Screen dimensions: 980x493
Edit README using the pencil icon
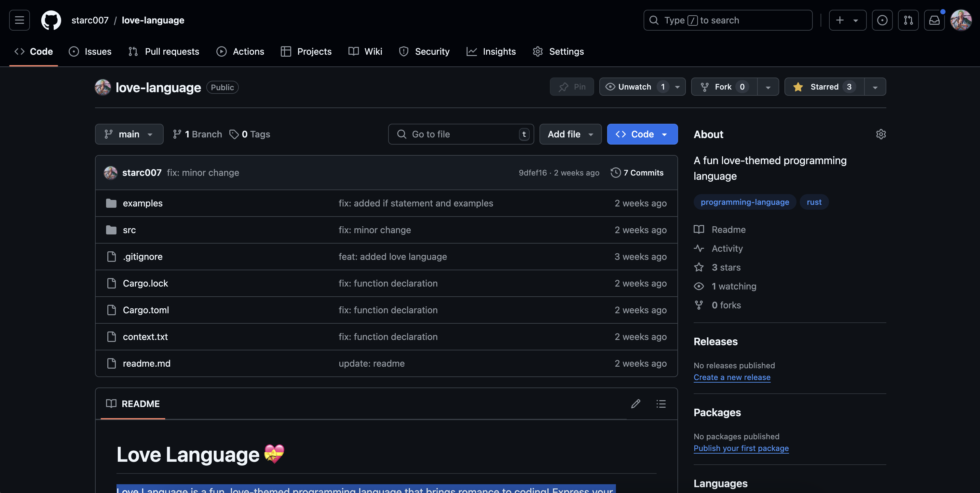pos(635,403)
